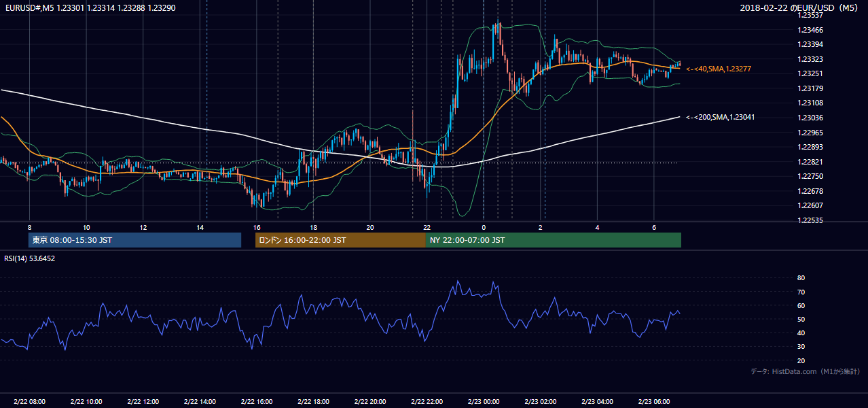This screenshot has width=868, height=408.
Task: Click the '<-<40,SMA,1.23277' label
Action: tap(719, 69)
